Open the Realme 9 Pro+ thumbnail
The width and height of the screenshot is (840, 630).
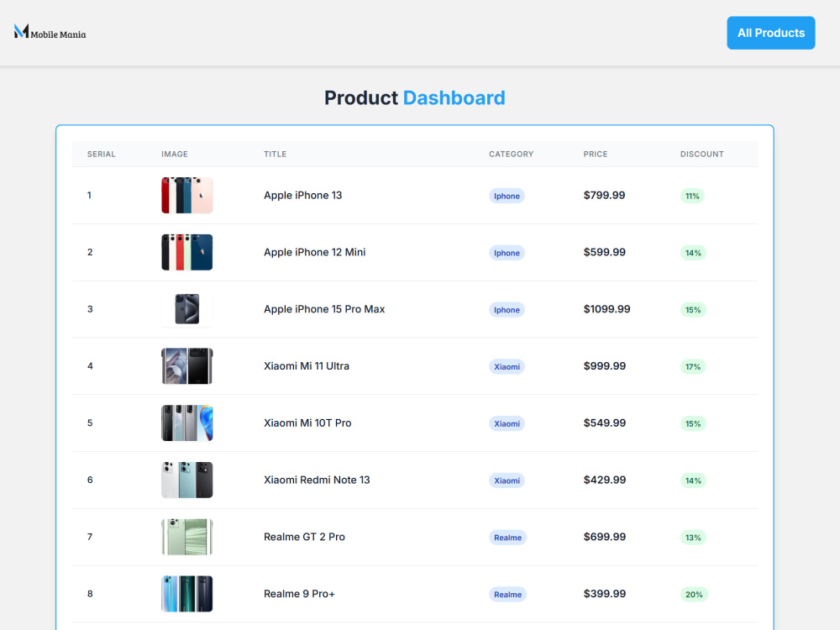point(187,594)
